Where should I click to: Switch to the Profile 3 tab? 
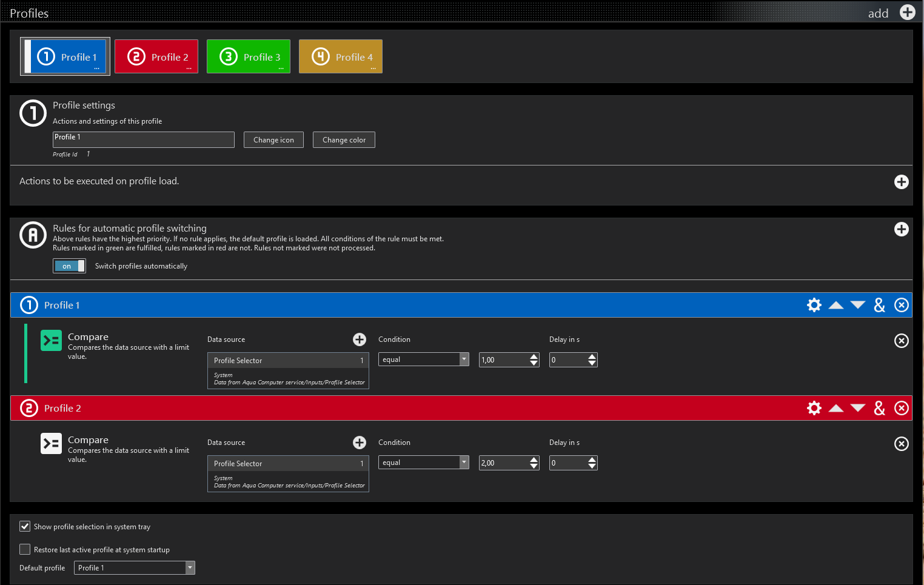click(x=249, y=56)
